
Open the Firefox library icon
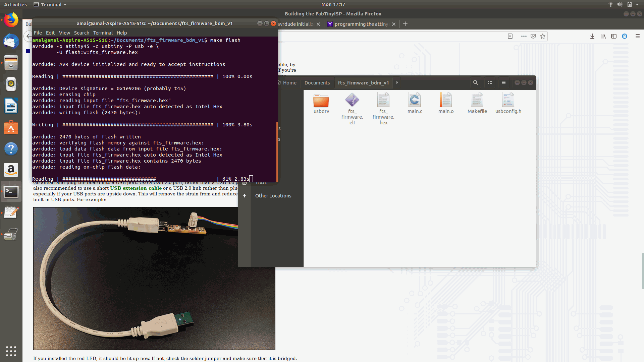tap(603, 36)
